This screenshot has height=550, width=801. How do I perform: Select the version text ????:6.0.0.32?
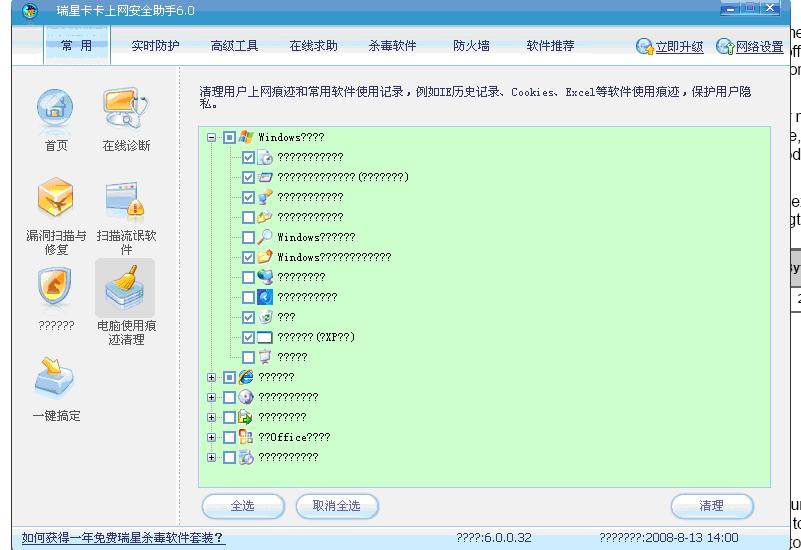(x=493, y=538)
